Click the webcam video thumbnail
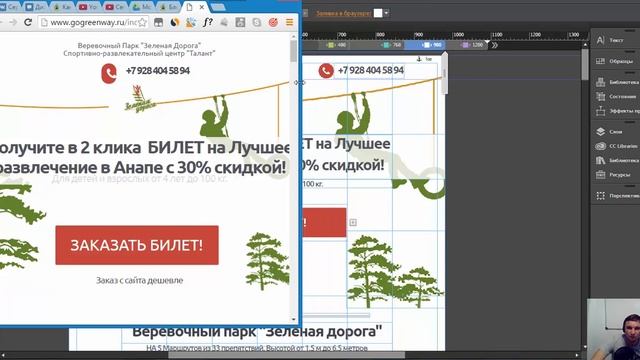The width and height of the screenshot is (640, 360). tap(613, 329)
